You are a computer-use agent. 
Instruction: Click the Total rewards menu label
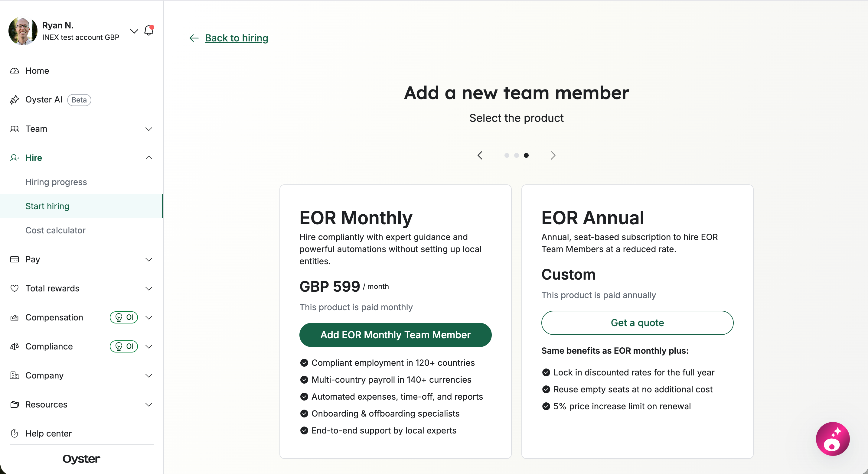[x=52, y=288]
